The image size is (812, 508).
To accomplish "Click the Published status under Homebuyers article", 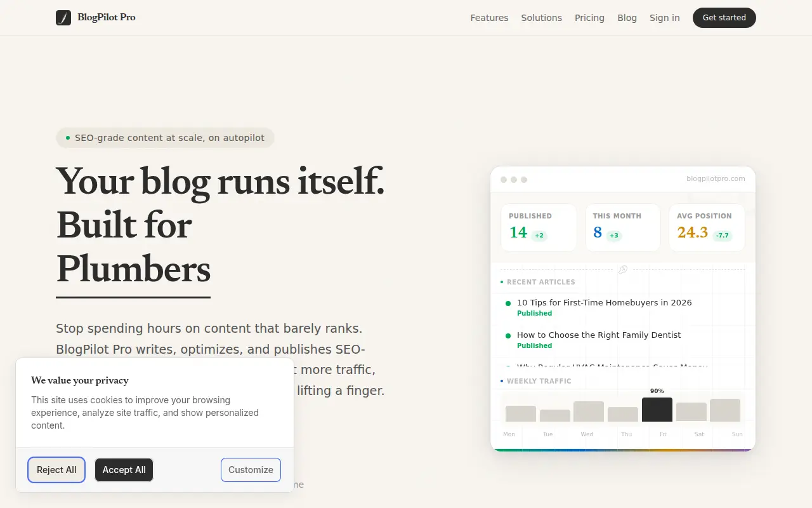I will (x=534, y=314).
